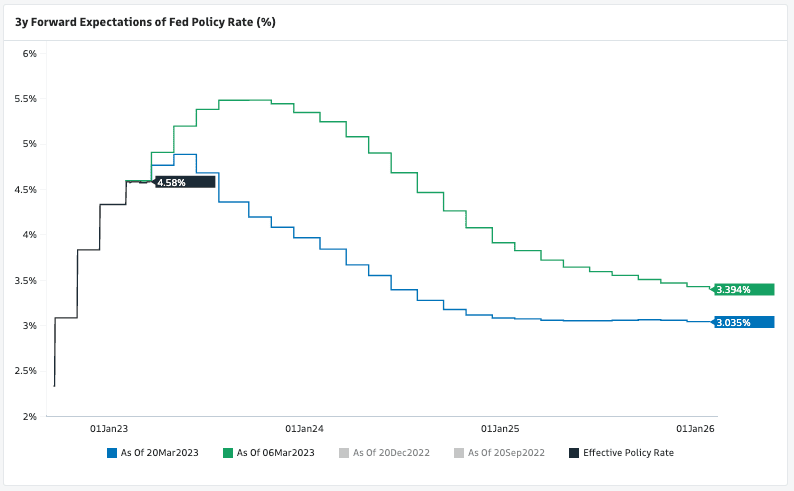The width and height of the screenshot is (794, 491).
Task: Click the chart title about Fed Policy Rate
Action: (x=144, y=21)
